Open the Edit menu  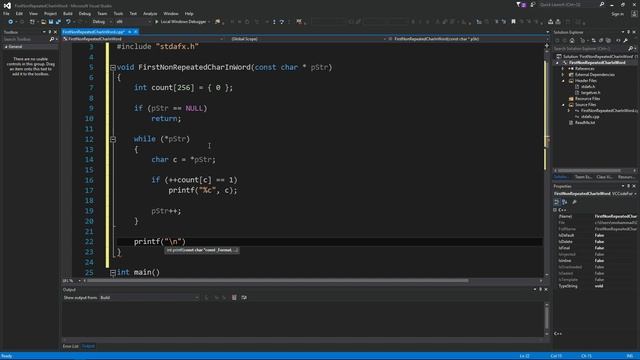(x=19, y=13)
